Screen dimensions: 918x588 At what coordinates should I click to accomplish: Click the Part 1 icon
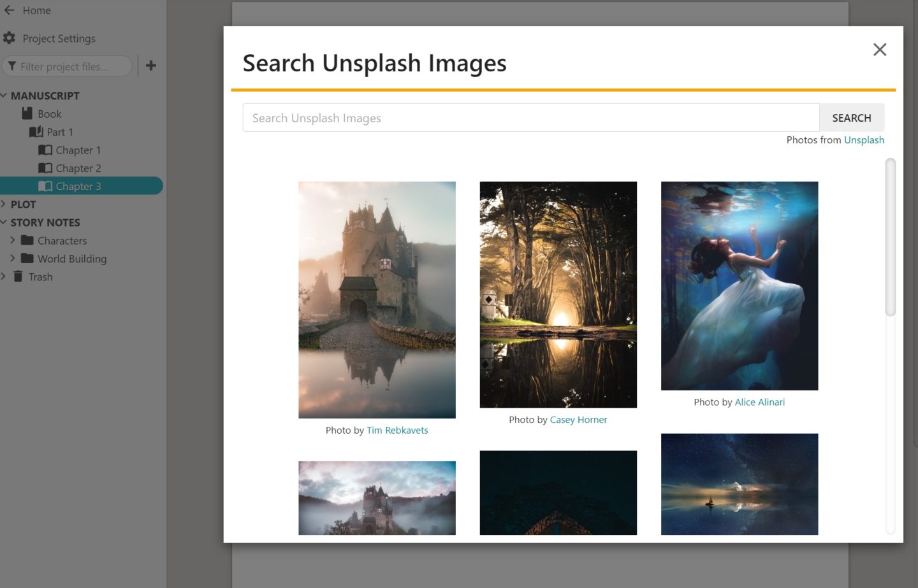[x=36, y=132]
